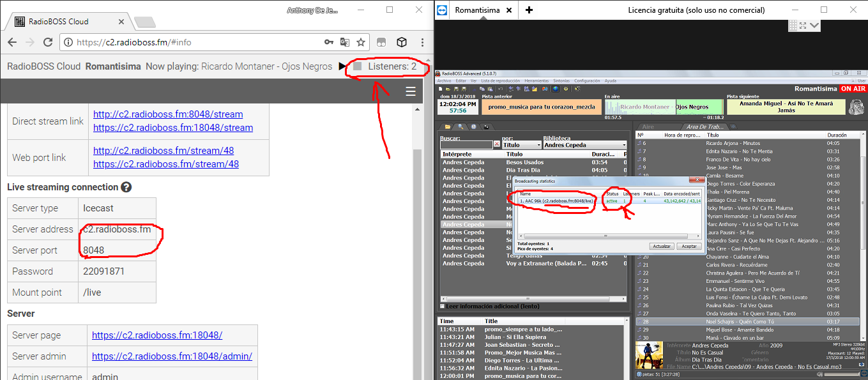868x380 pixels.
Task: Switch to Area De Trab... playlist tab
Action: tap(704, 126)
